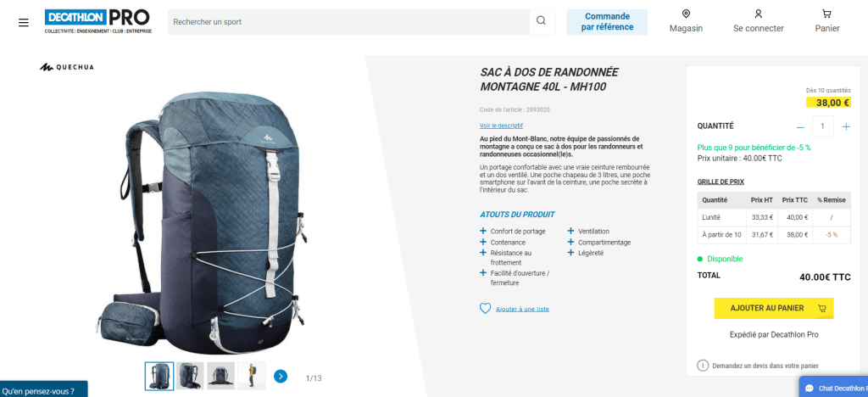Open the Magasin store locator icon
This screenshot has height=397, width=868.
coord(686,14)
